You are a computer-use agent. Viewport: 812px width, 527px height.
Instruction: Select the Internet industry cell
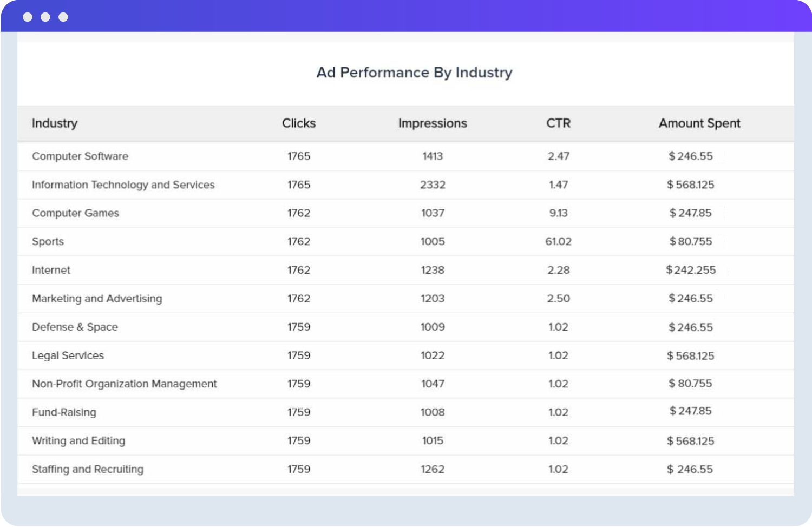point(51,270)
